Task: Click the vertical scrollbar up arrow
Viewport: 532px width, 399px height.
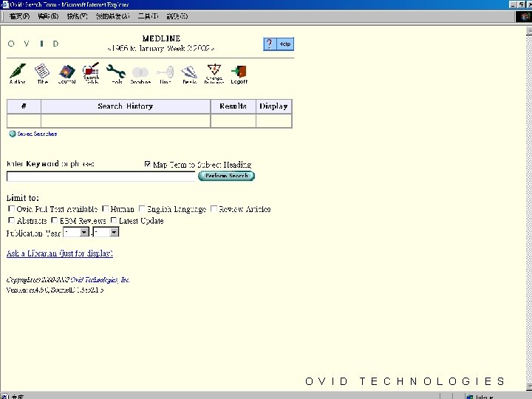Action: [529, 31]
